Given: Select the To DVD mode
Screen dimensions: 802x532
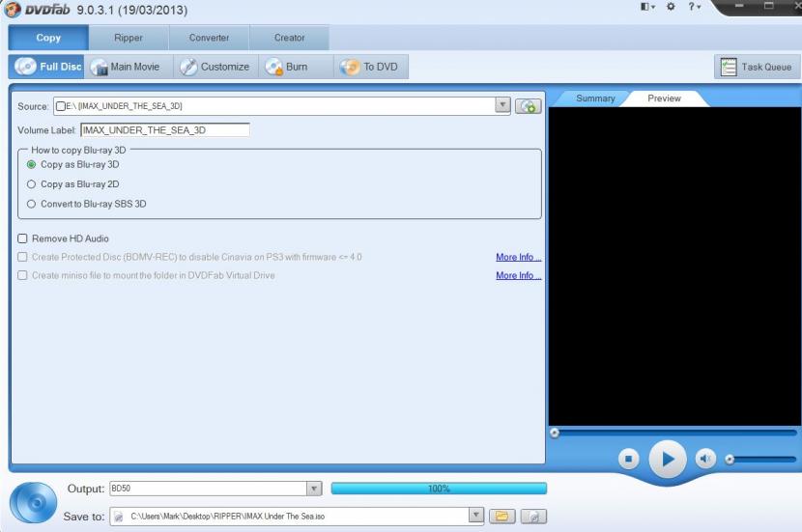Looking at the screenshot, I should [x=371, y=67].
